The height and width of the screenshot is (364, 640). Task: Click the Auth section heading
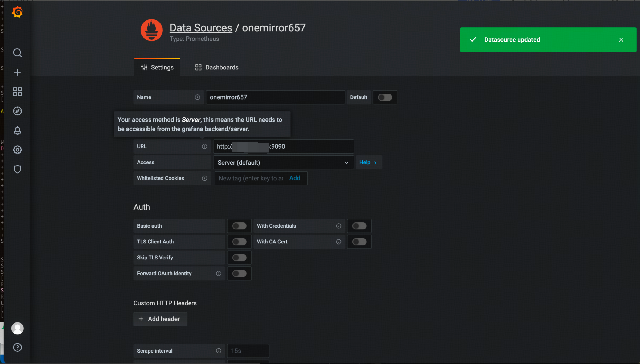(142, 207)
